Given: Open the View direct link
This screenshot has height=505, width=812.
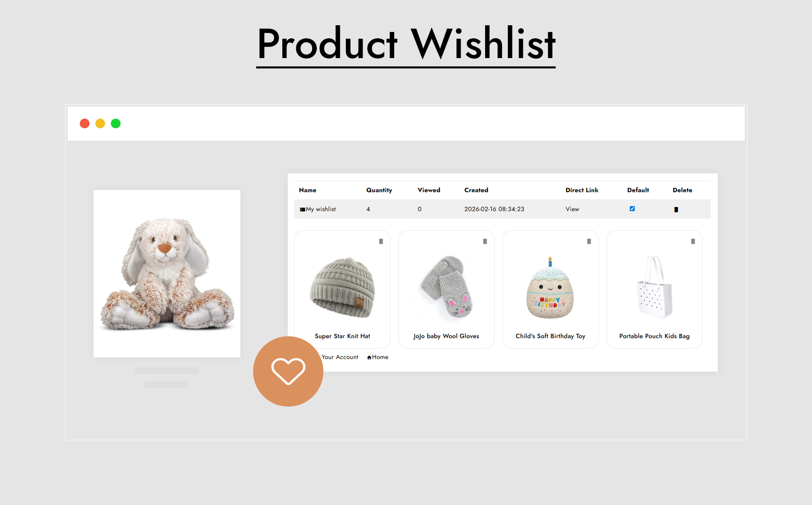Looking at the screenshot, I should click(572, 209).
